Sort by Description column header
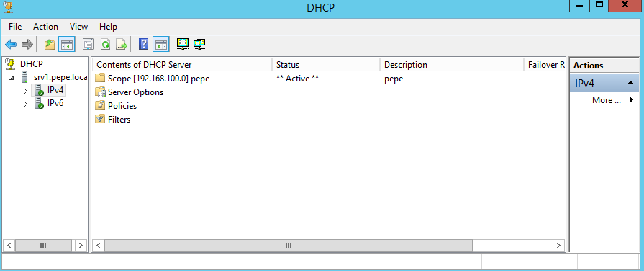Viewport: 644px width, 271px height. coord(452,65)
